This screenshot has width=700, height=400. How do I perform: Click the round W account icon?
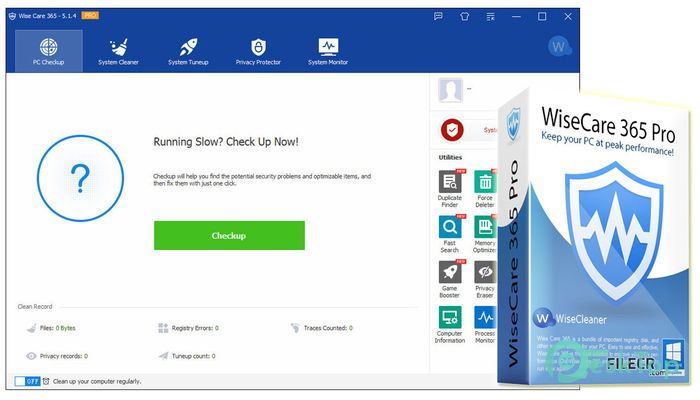pyautogui.click(x=559, y=46)
